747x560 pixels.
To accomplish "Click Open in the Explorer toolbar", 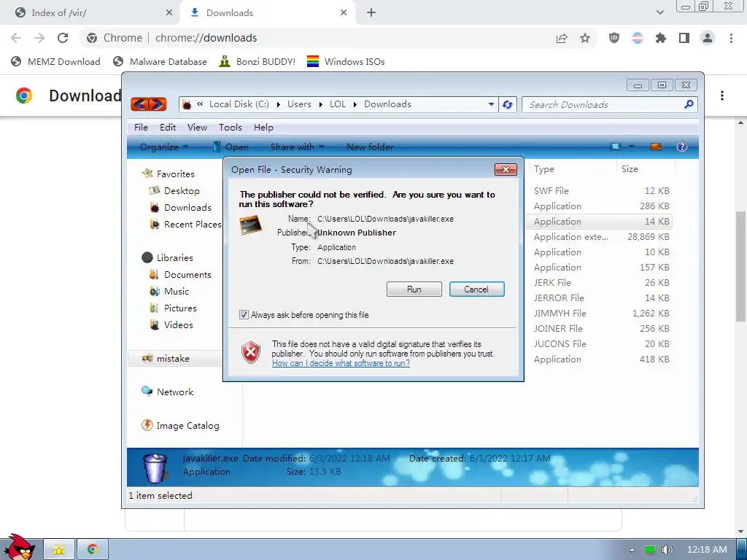I will coord(231,147).
